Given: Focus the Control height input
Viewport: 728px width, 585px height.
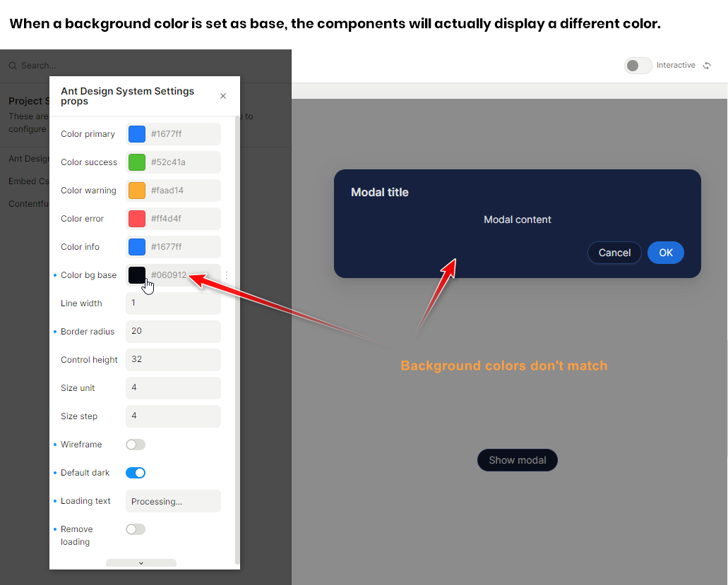Looking at the screenshot, I should tap(173, 360).
